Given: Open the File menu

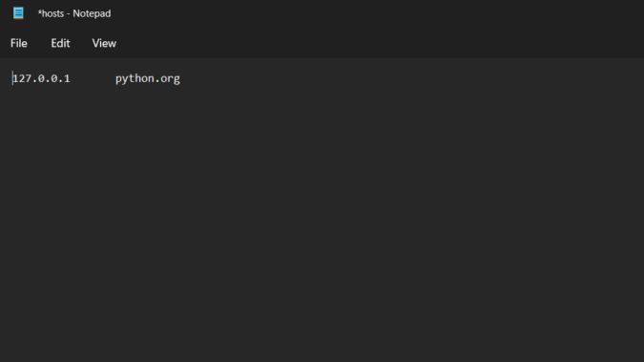Looking at the screenshot, I should tap(19, 43).
